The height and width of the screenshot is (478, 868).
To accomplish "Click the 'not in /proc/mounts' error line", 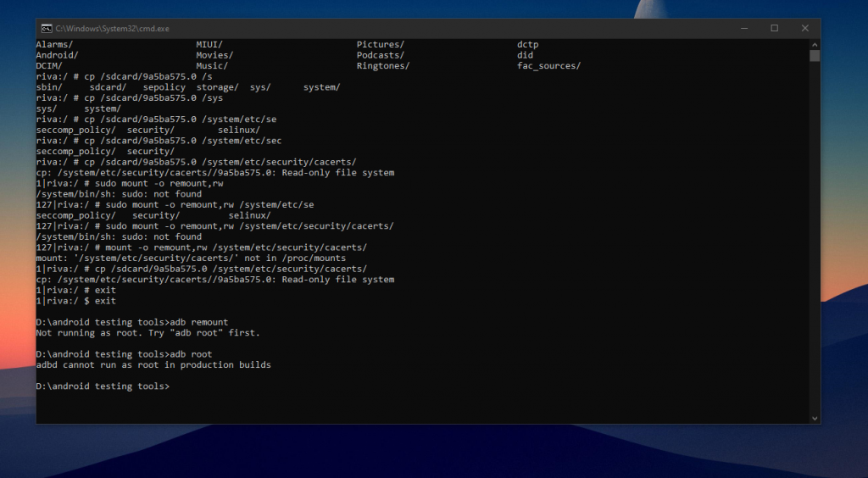I will pyautogui.click(x=191, y=258).
